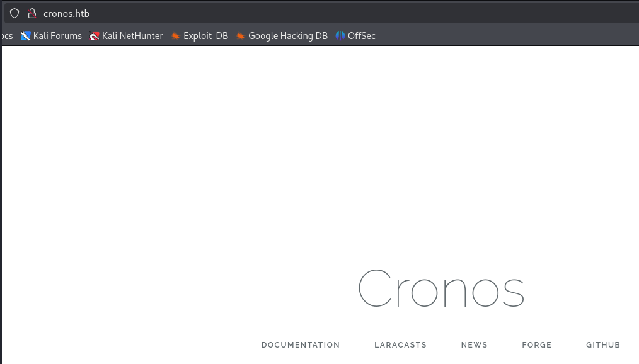Click the insecure connection padlock icon

click(32, 13)
